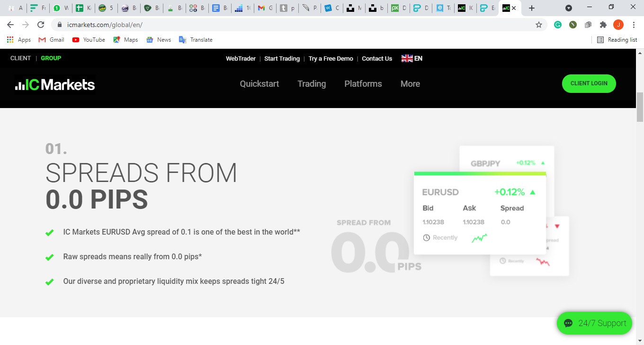Open the Platforms menu
Viewport: 644px width, 345px height.
tap(363, 84)
